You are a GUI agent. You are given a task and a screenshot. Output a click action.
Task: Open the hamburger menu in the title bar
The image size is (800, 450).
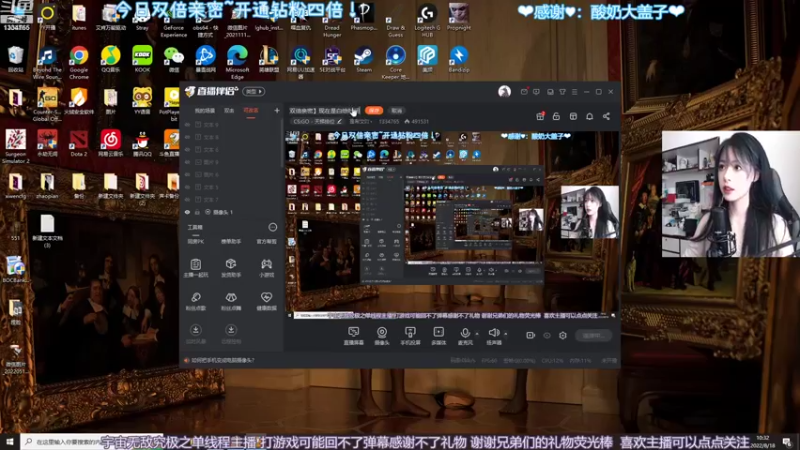574,92
